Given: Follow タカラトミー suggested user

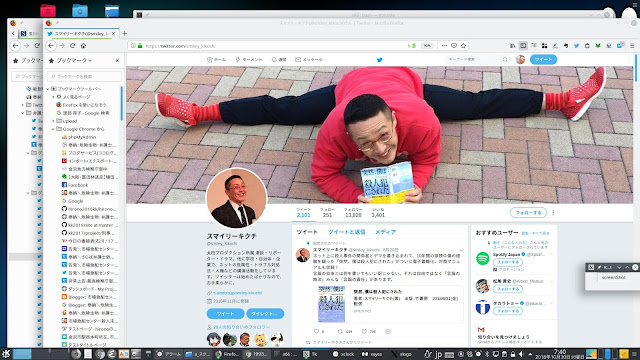Looking at the screenshot, I should [508, 311].
